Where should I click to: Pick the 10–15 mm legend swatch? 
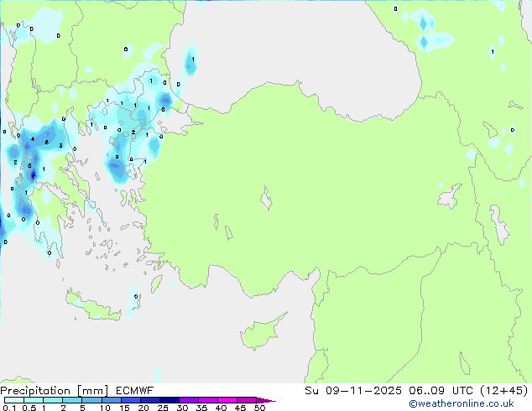point(112,400)
